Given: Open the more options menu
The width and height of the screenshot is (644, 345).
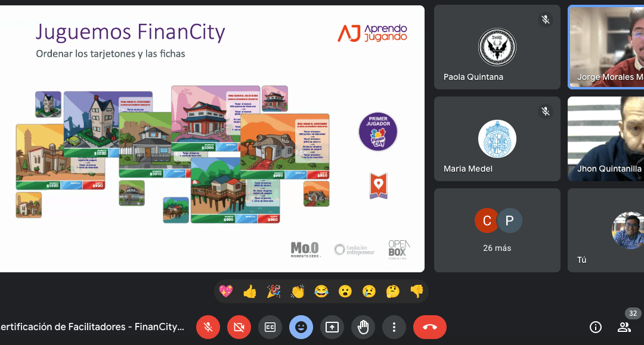Looking at the screenshot, I should [394, 327].
